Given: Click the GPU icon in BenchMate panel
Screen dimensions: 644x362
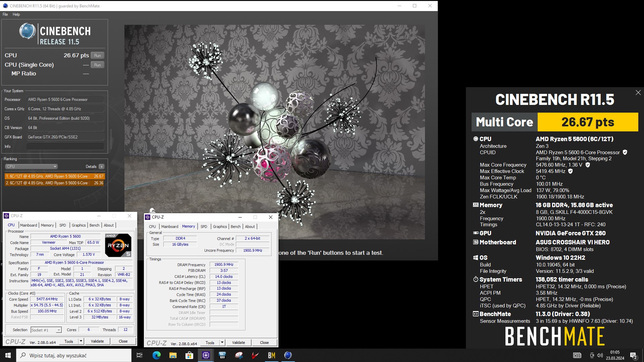Looking at the screenshot, I should (476, 233).
